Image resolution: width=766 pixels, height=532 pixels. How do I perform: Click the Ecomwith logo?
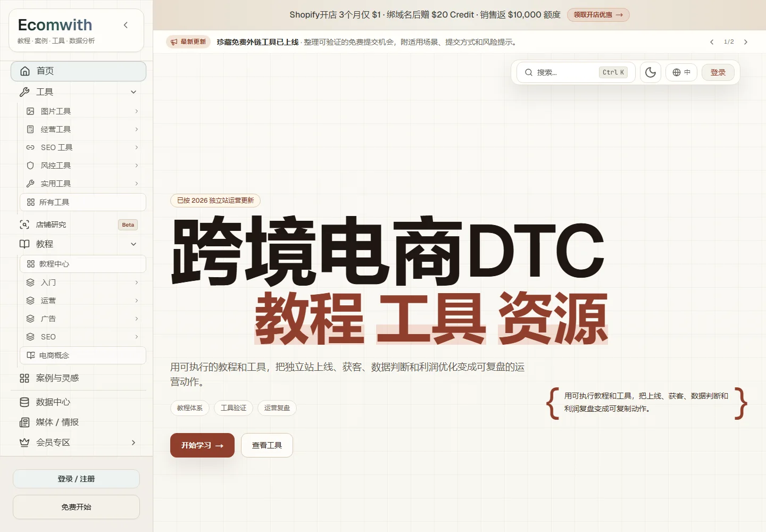tap(55, 25)
